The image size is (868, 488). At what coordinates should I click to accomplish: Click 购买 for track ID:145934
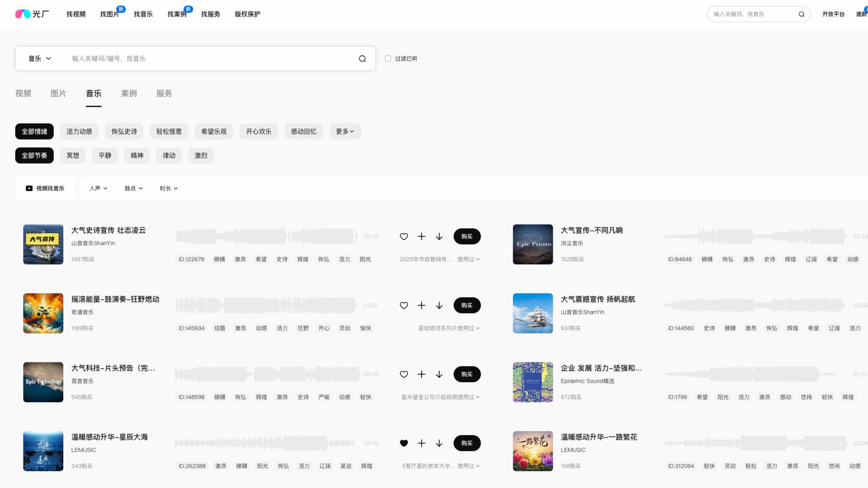(467, 305)
